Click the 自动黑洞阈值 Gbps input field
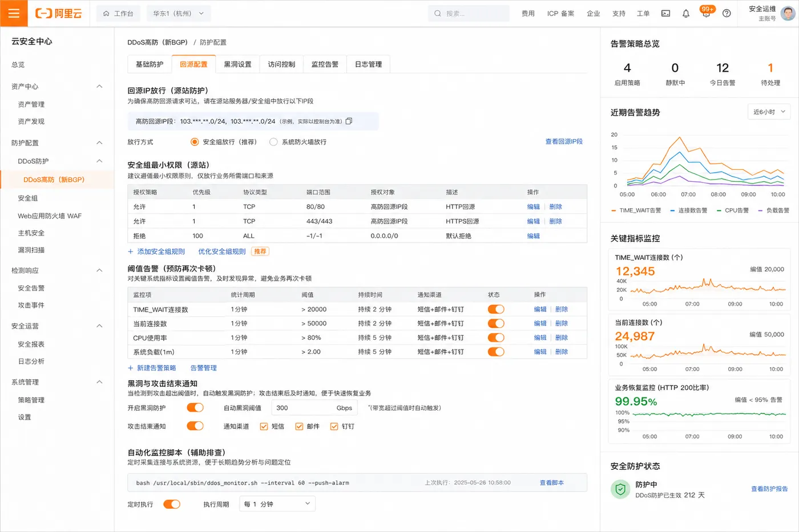This screenshot has height=532, width=799. pos(314,408)
